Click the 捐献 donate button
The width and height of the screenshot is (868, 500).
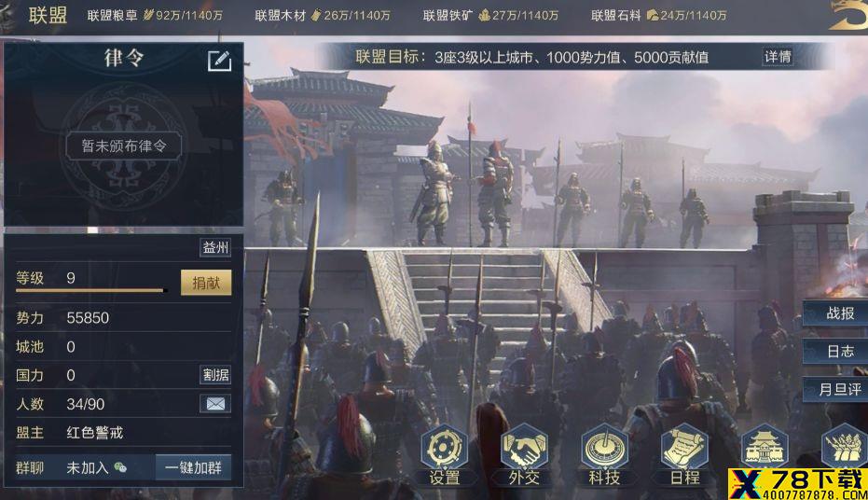(x=206, y=283)
